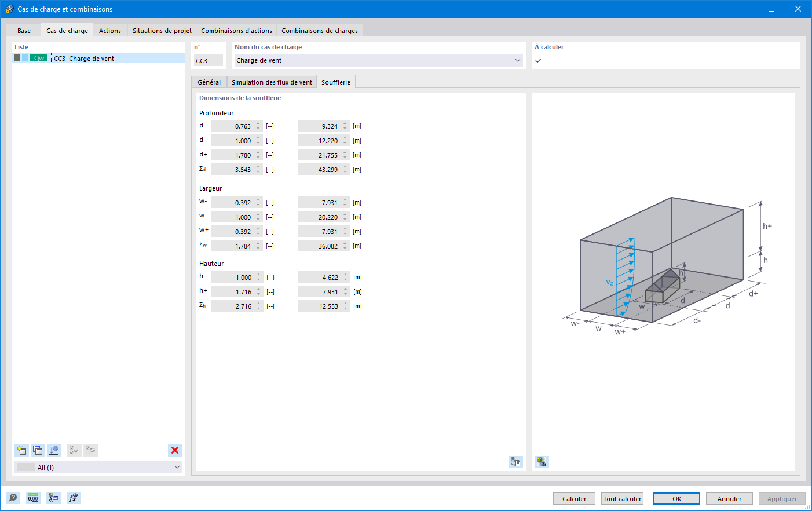Switch to the Combinaisons de charges tab

[320, 31]
